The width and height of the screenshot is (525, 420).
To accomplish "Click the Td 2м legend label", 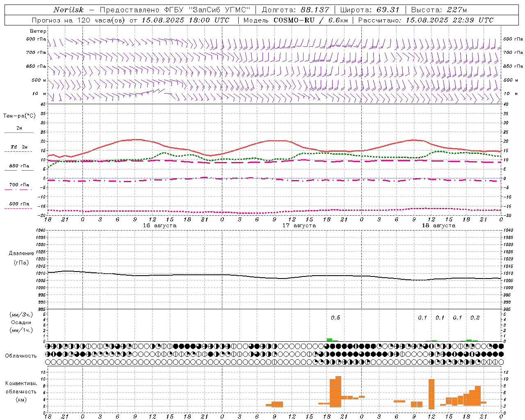I will [19, 147].
